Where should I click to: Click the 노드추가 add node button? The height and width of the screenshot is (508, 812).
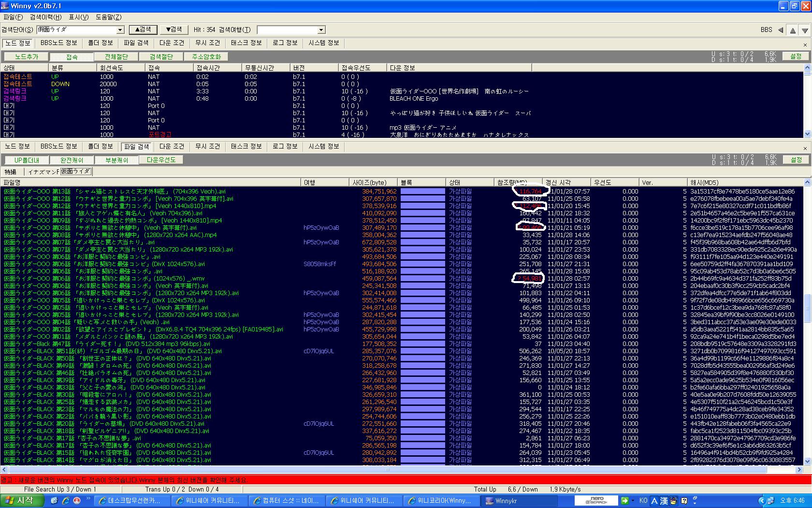27,57
